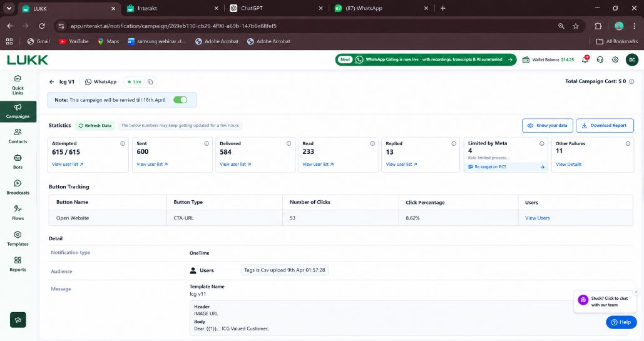The width and height of the screenshot is (644, 341).
Task: Click Refresh Data in Statistics
Action: click(95, 126)
